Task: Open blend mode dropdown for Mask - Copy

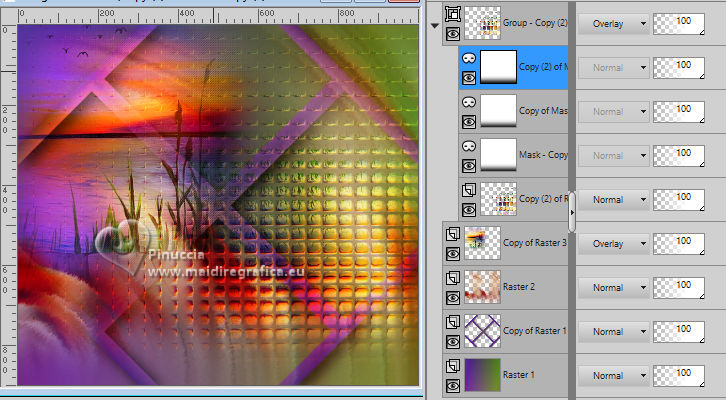Action: click(614, 156)
